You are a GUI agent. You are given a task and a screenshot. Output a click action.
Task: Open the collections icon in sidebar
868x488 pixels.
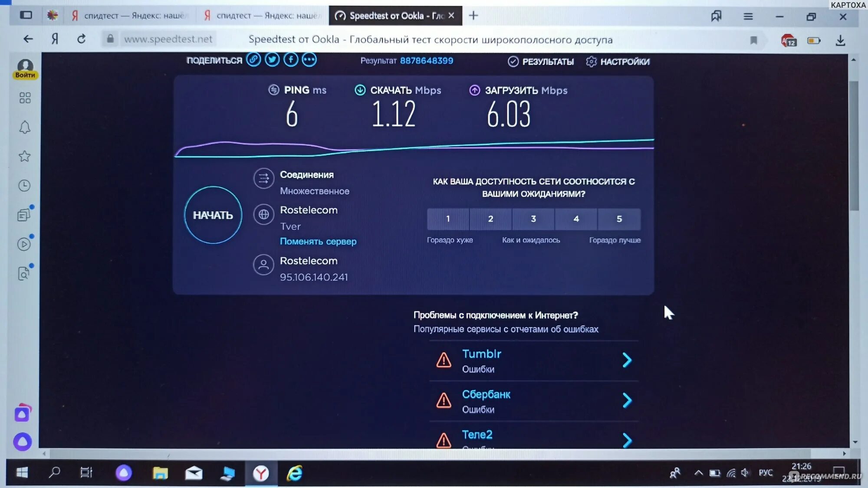pos(24,215)
